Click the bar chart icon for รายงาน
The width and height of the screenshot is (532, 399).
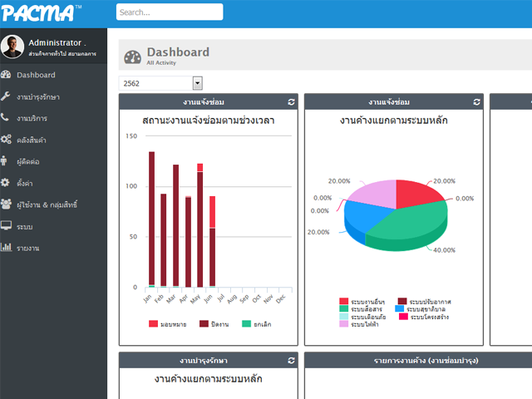(7, 247)
